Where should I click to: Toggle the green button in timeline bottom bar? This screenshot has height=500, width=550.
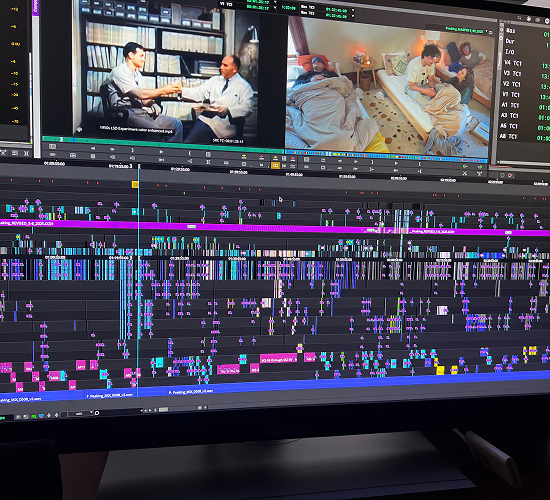34,416
